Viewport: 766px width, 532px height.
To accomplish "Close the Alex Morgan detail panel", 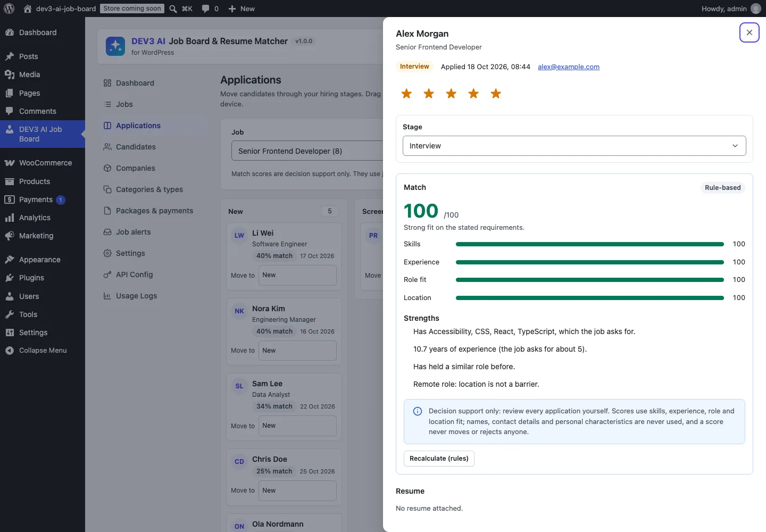I will pos(749,32).
